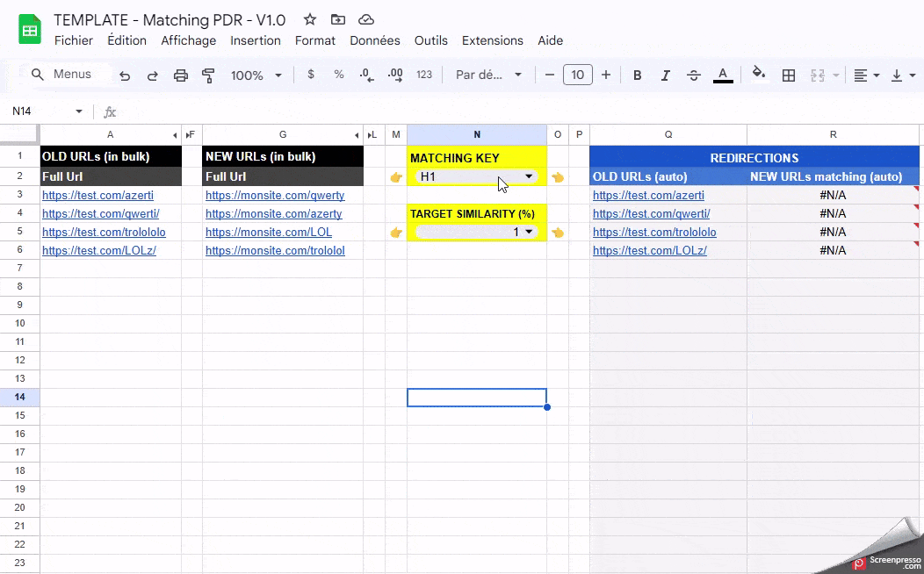The height and width of the screenshot is (574, 924).
Task: Open the fill color paint bucket
Action: tap(758, 75)
